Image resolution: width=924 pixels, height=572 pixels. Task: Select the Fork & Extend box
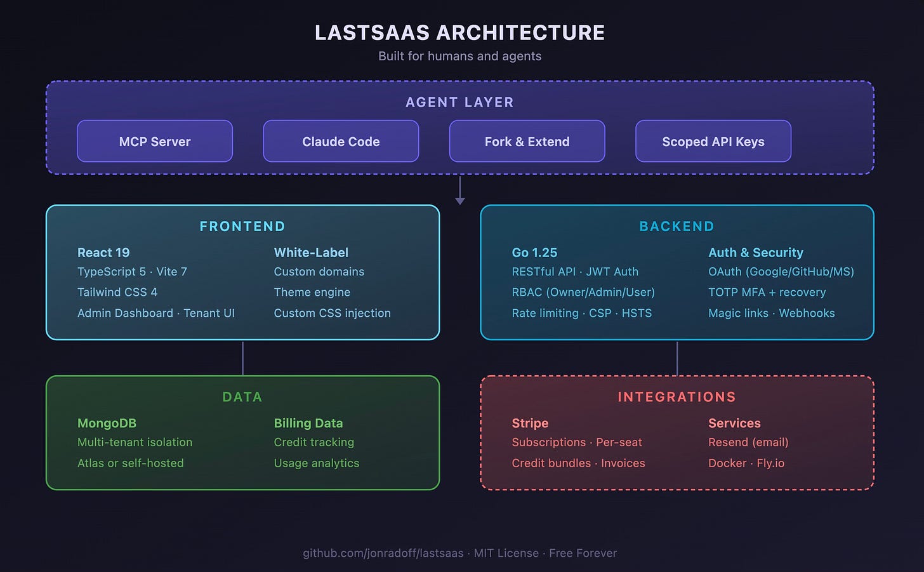[x=527, y=141]
